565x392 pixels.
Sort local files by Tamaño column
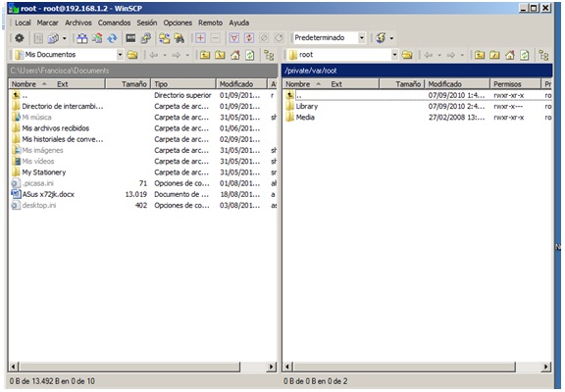(128, 84)
